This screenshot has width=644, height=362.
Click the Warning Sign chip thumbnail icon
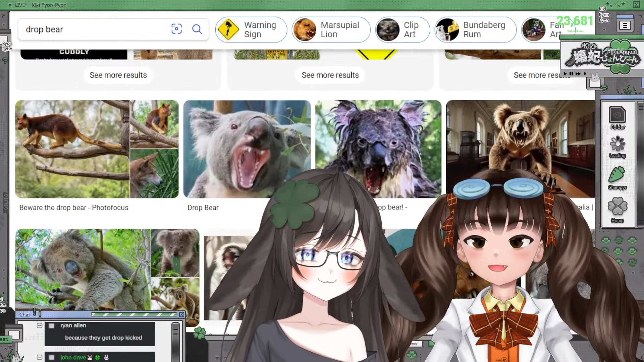click(228, 29)
